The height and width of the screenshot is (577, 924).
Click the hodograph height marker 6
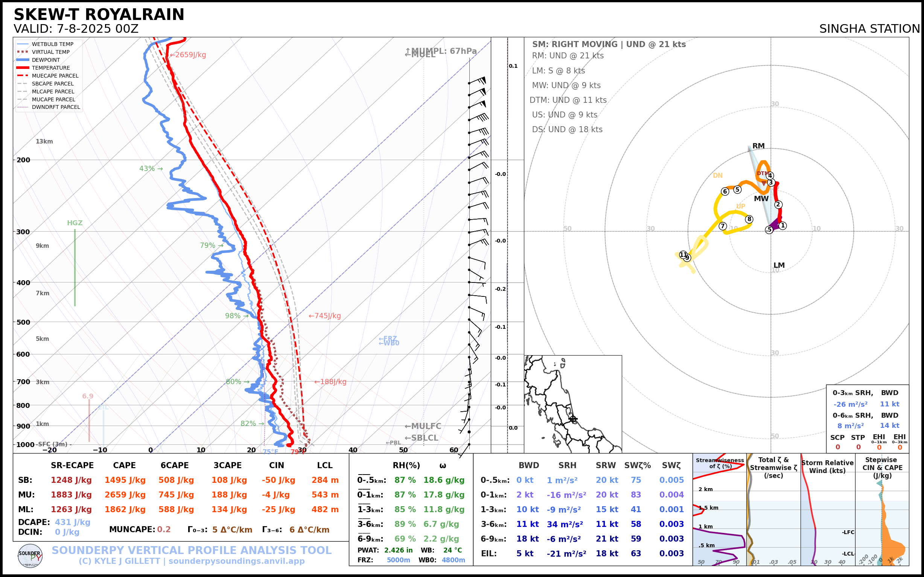(725, 192)
